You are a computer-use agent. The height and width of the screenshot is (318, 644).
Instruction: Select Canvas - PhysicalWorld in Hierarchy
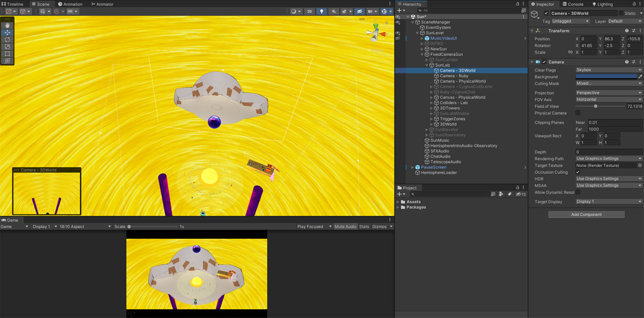click(x=463, y=97)
